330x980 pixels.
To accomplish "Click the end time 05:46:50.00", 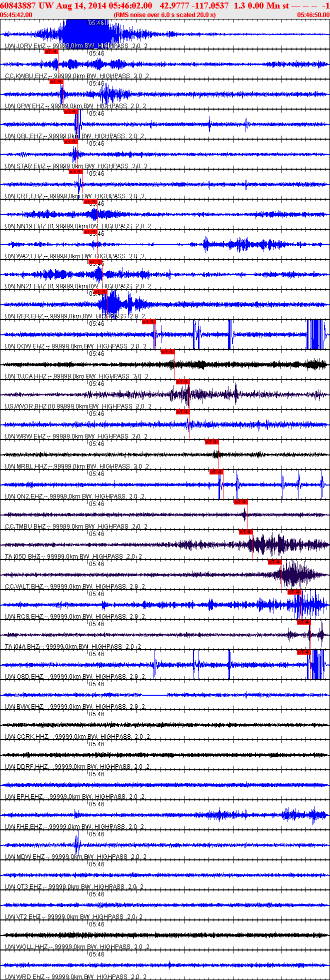I will [313, 15].
